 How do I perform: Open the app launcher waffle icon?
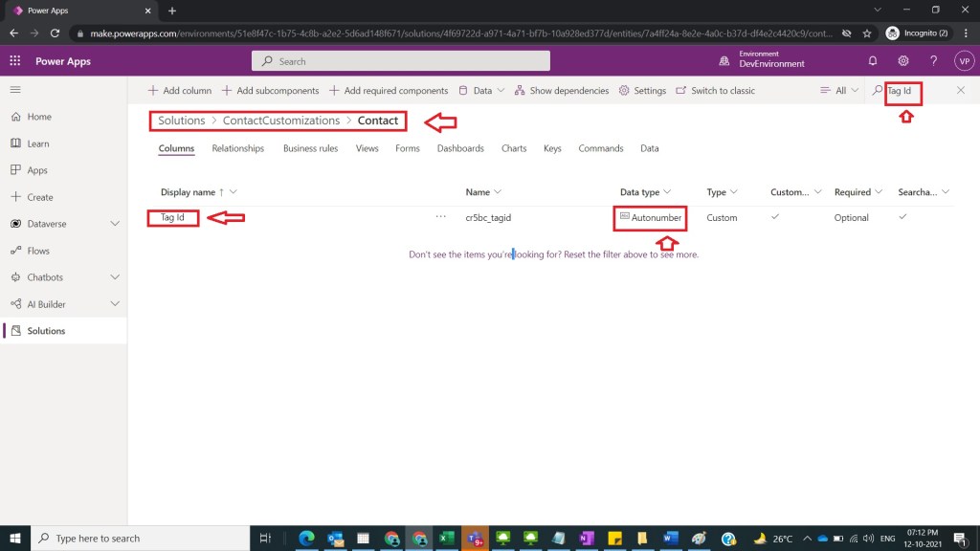coord(15,61)
